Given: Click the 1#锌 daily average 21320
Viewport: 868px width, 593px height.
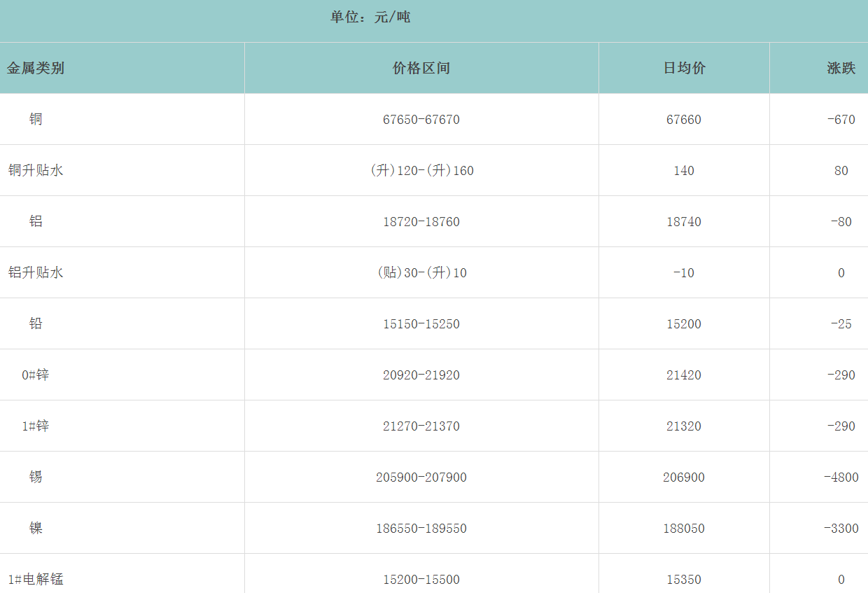Looking at the screenshot, I should tap(684, 426).
